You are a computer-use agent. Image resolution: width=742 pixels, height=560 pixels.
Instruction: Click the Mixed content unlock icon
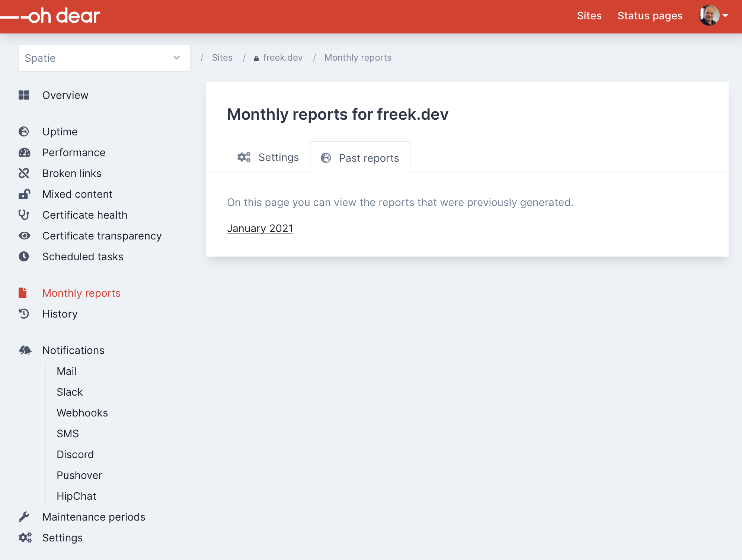point(25,194)
